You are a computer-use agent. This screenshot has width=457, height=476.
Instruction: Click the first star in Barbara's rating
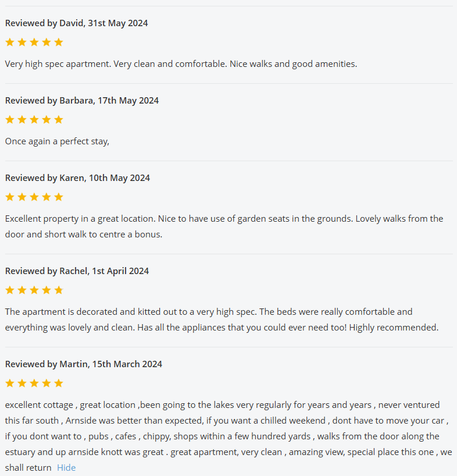(x=10, y=120)
